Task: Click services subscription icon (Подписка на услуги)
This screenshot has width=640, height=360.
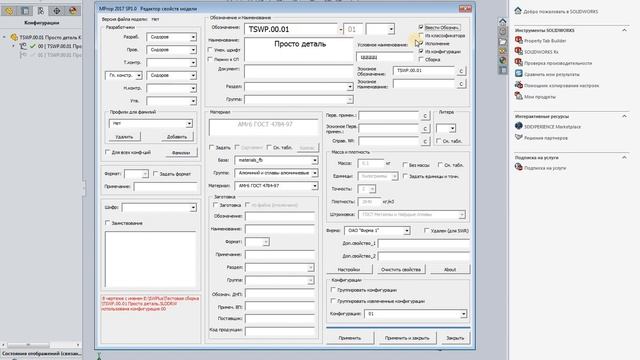Action: pyautogui.click(x=519, y=167)
